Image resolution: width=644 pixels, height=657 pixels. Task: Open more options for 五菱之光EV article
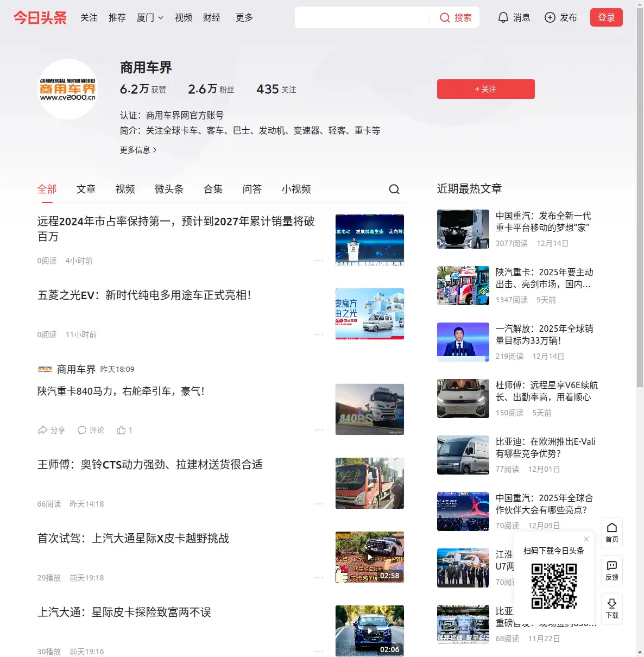tap(319, 334)
